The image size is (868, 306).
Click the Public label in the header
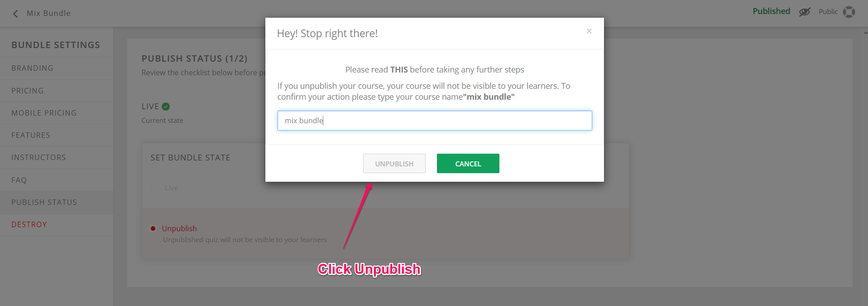828,12
